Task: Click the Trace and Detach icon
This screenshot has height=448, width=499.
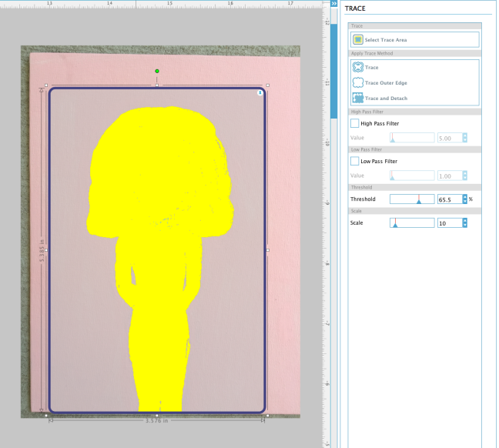Action: pyautogui.click(x=358, y=98)
